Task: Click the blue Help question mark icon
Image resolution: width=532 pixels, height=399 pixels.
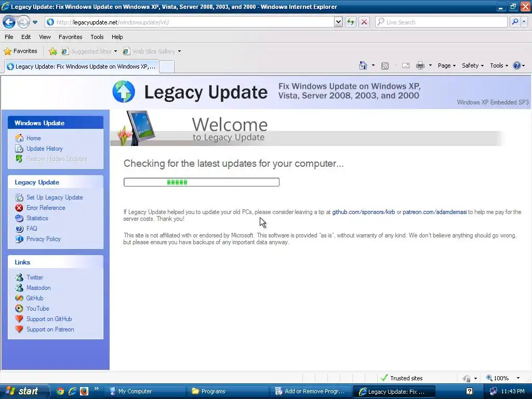Action: [516, 65]
